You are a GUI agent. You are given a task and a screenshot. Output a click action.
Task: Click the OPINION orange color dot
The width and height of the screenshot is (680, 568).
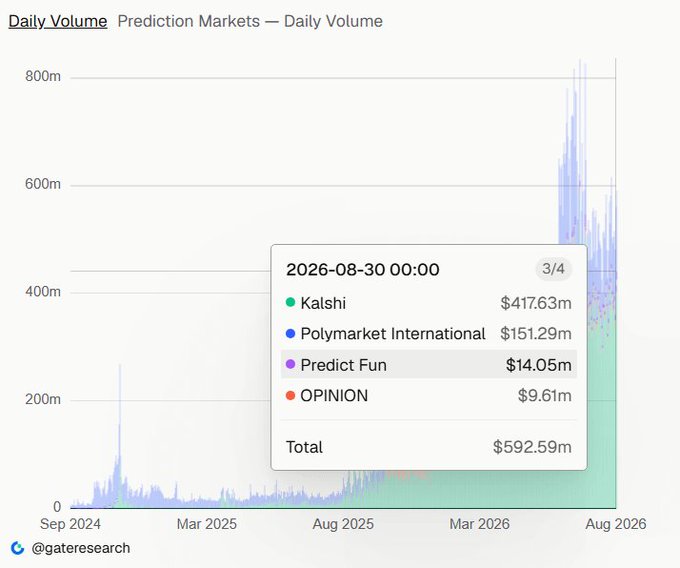click(291, 395)
